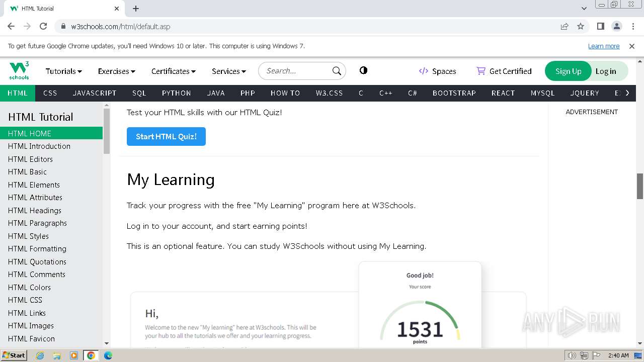
Task: Toggle dark mode contrast icon
Action: [363, 70]
